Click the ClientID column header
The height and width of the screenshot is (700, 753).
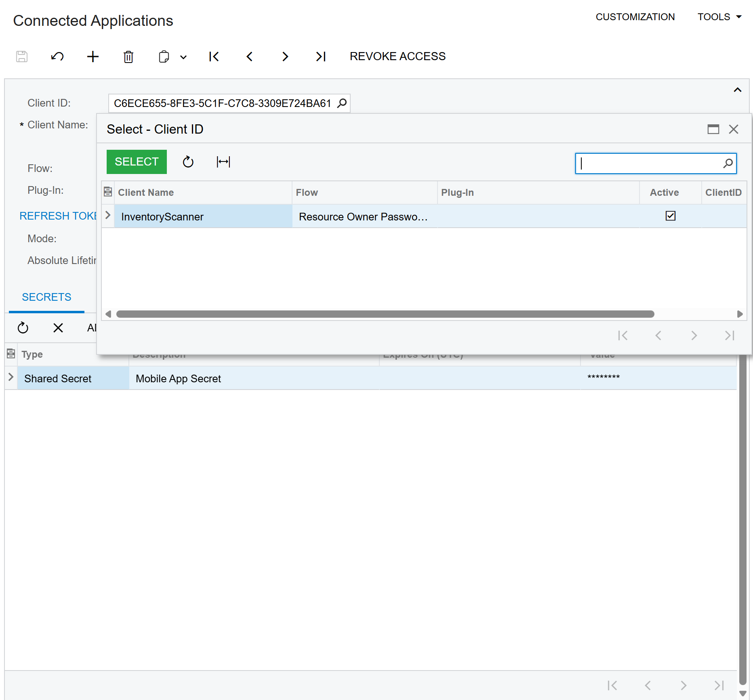tap(724, 193)
